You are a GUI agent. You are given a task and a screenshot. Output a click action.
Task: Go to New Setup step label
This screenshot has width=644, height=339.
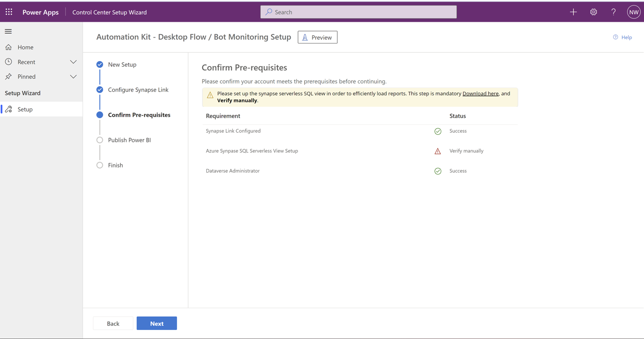click(122, 64)
